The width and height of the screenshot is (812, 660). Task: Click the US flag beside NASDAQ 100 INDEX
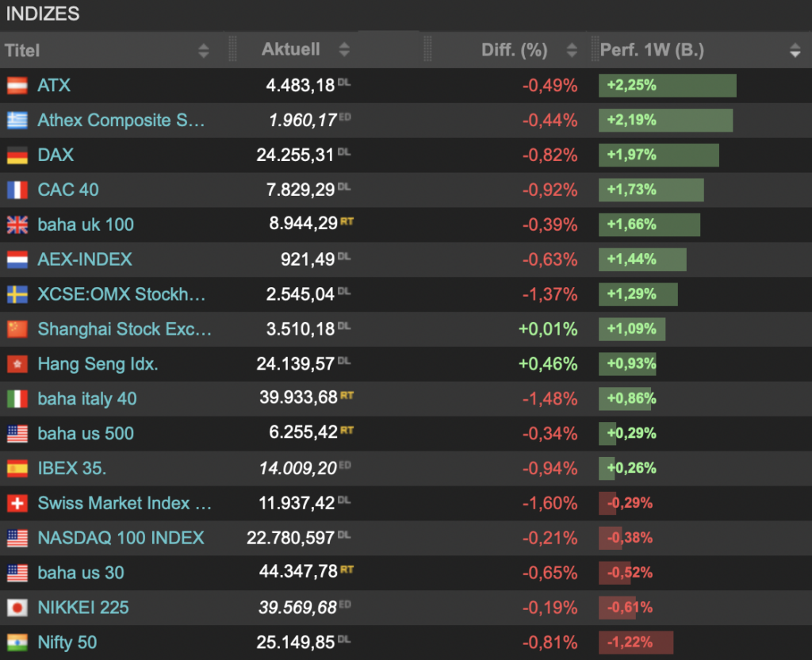coord(17,538)
